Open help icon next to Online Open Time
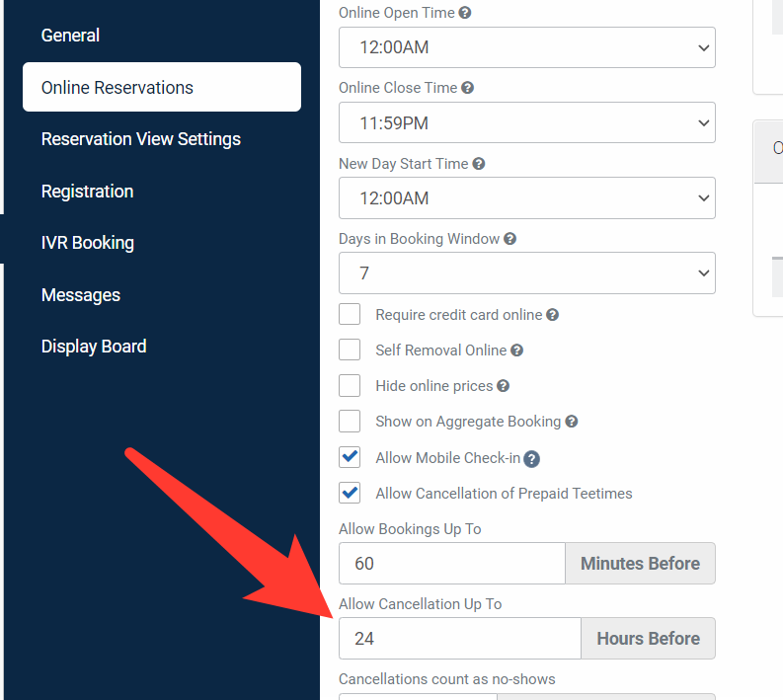783x700 pixels. tap(465, 13)
